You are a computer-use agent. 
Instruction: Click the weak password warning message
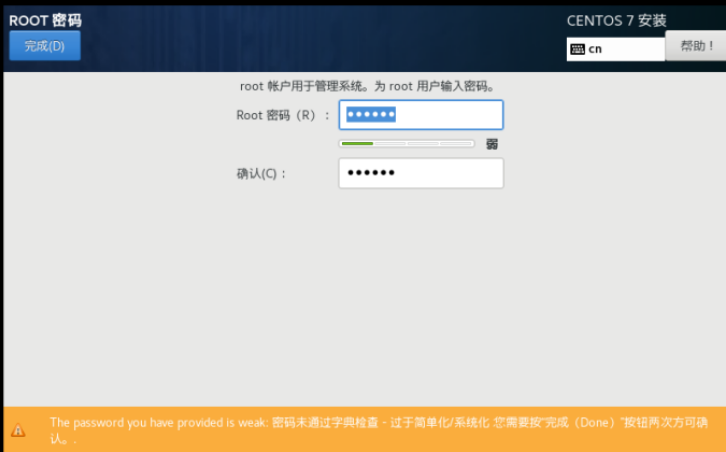point(379,430)
